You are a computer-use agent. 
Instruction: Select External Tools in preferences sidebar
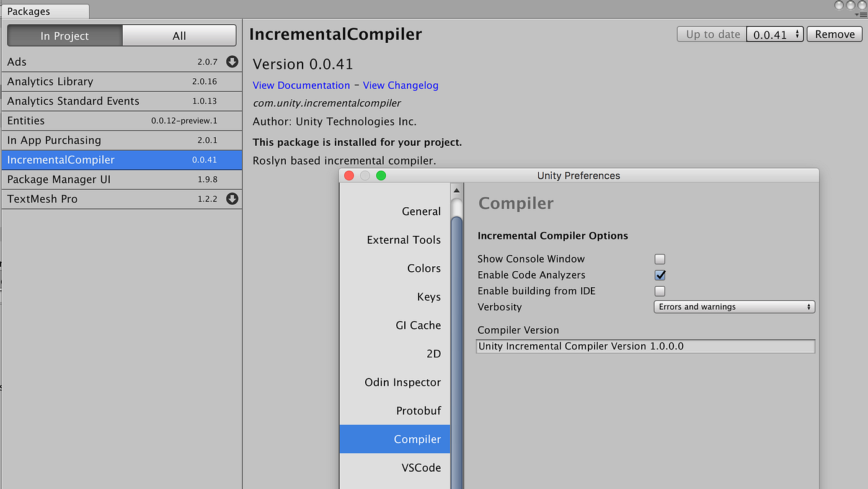click(x=404, y=240)
